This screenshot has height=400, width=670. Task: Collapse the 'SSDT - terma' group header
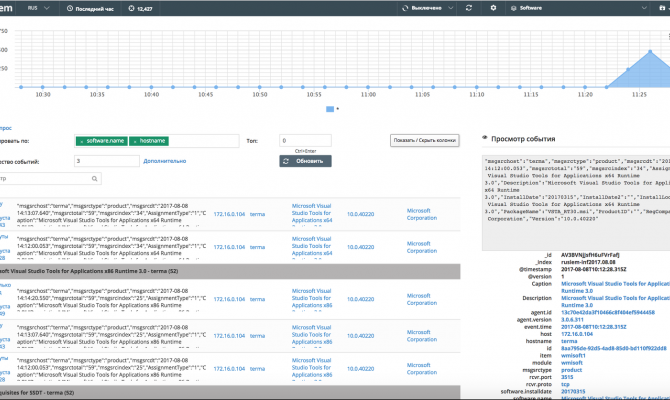(230, 392)
